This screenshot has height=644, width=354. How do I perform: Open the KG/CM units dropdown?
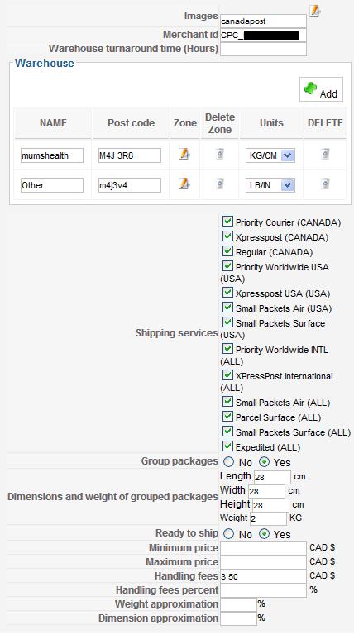coord(270,155)
